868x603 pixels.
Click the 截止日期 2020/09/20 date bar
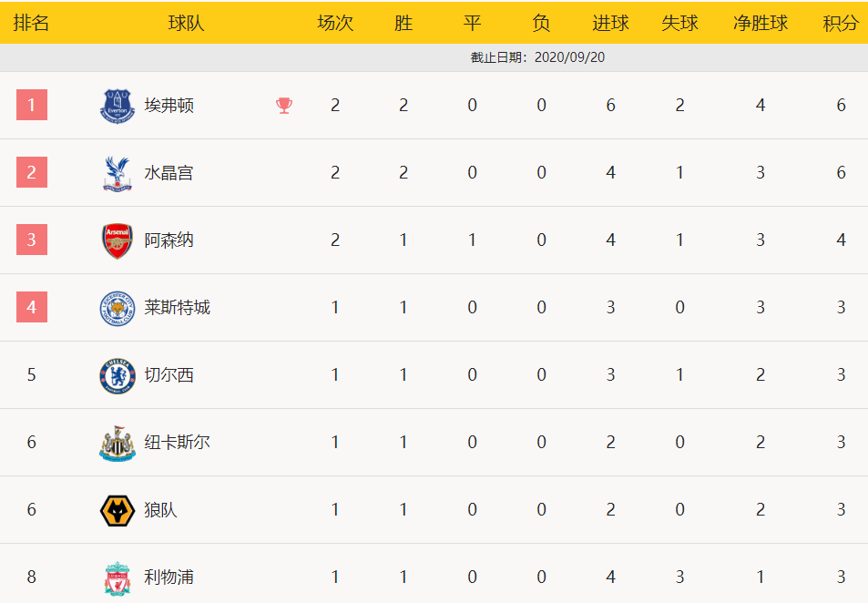click(434, 57)
